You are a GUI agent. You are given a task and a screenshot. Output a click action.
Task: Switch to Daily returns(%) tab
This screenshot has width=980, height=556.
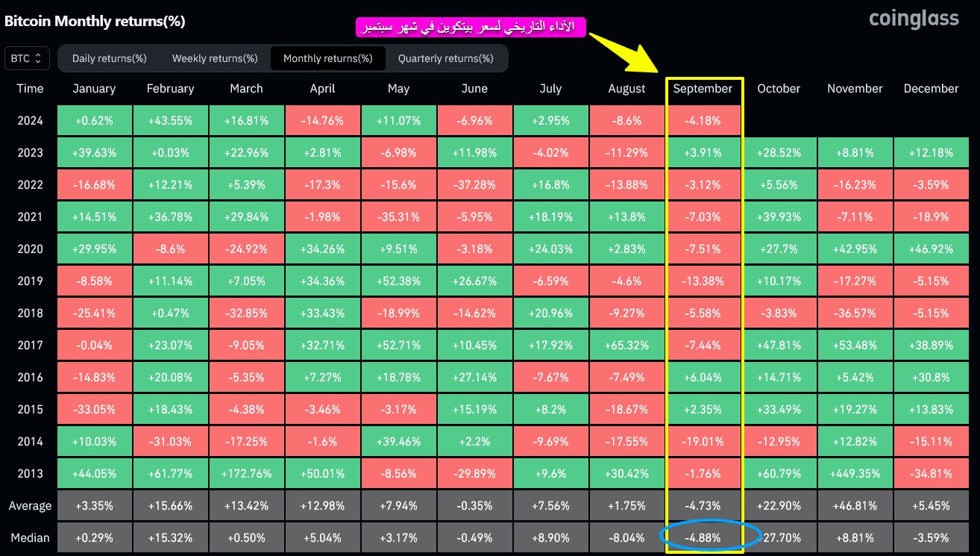pos(108,58)
